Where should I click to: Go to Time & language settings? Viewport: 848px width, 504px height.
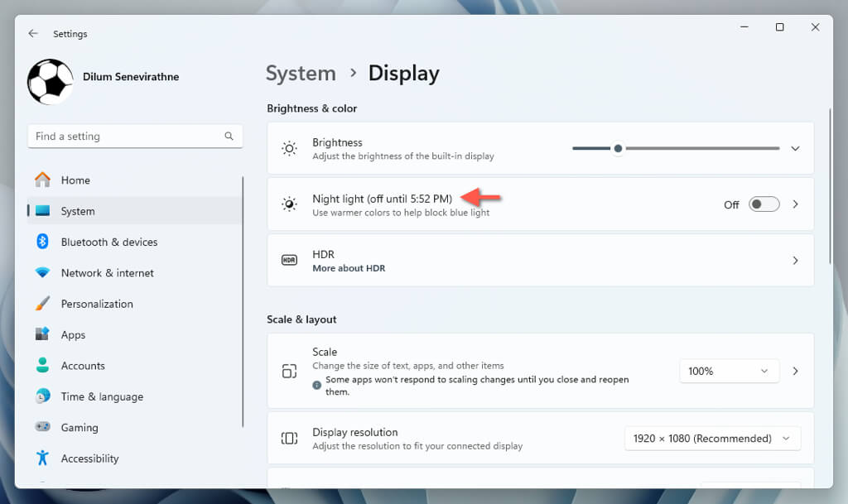[x=135, y=396]
